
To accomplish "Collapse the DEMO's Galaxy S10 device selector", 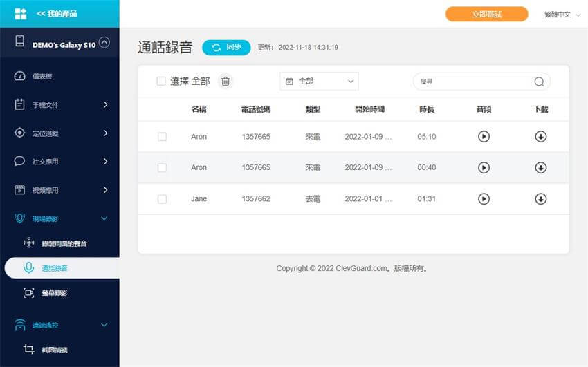I will coord(104,42).
